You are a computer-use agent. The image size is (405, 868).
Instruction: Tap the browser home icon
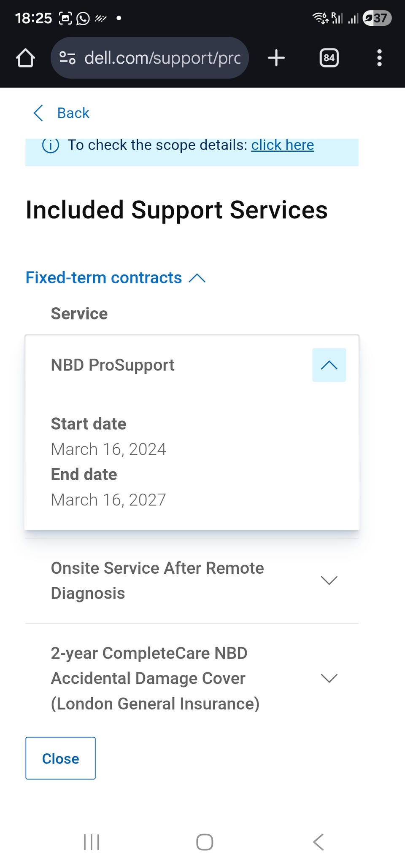(25, 58)
